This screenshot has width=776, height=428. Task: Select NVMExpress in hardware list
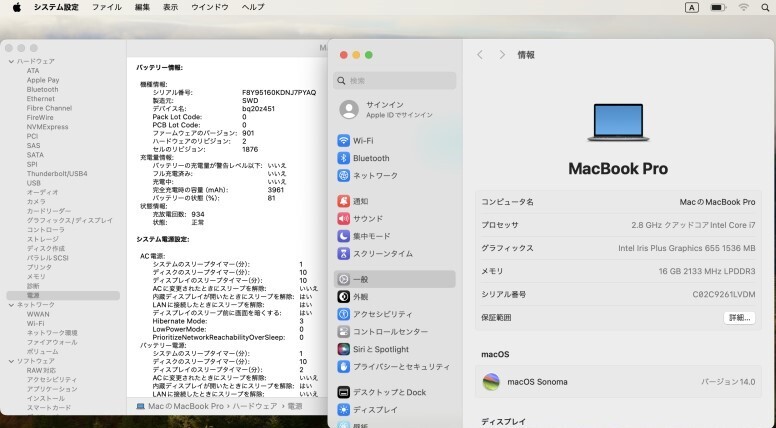(x=48, y=127)
